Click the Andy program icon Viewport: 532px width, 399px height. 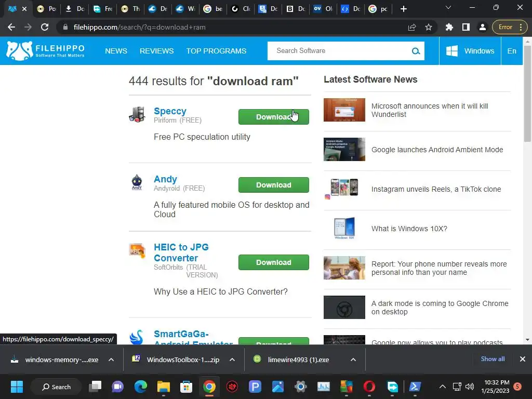137,182
